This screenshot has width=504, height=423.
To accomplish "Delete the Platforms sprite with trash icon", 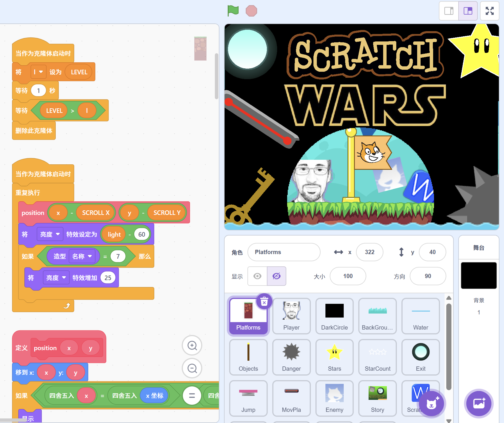I will click(264, 302).
